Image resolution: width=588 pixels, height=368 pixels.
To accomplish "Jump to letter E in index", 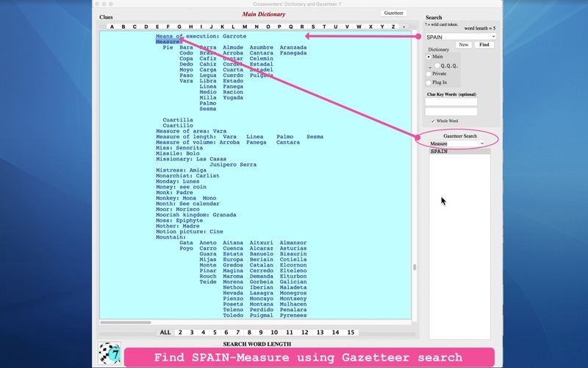I will pos(157,26).
